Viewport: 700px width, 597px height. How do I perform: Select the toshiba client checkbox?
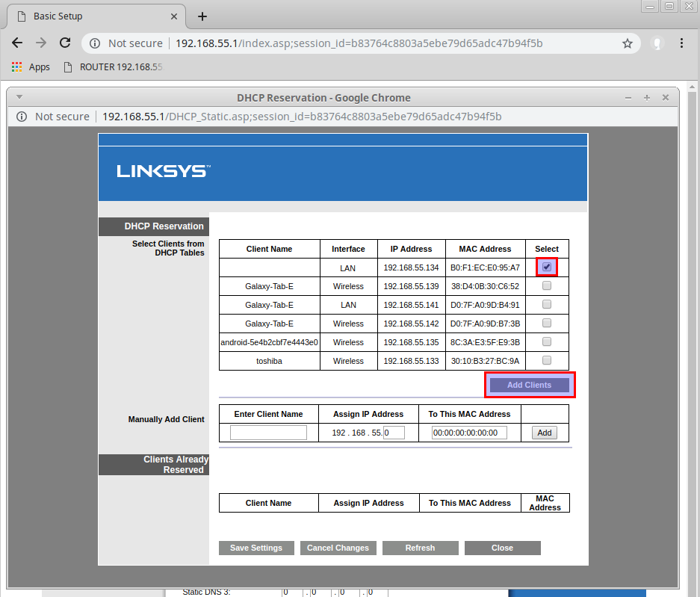546,360
